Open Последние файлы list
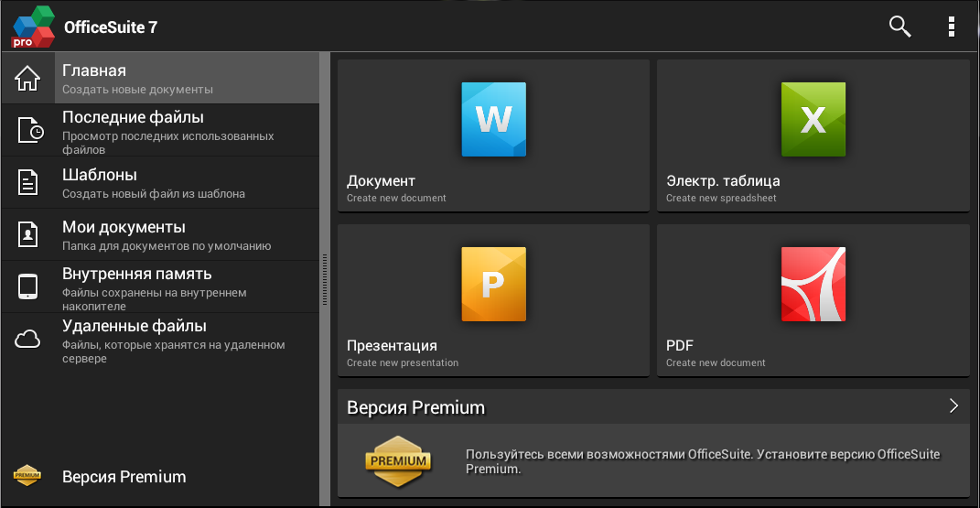 tap(133, 117)
